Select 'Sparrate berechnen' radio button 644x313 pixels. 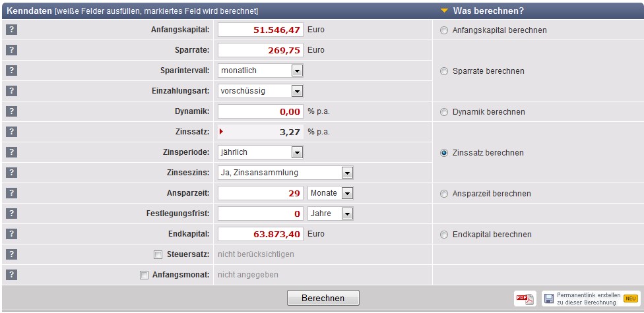point(444,71)
